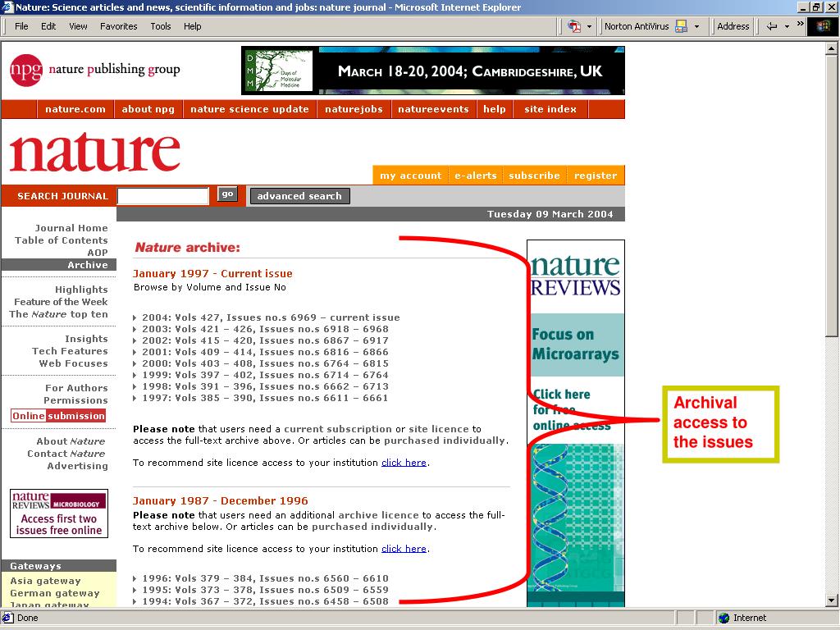
Task: Open 1996 Vols 379-384 archive link
Action: (261, 578)
